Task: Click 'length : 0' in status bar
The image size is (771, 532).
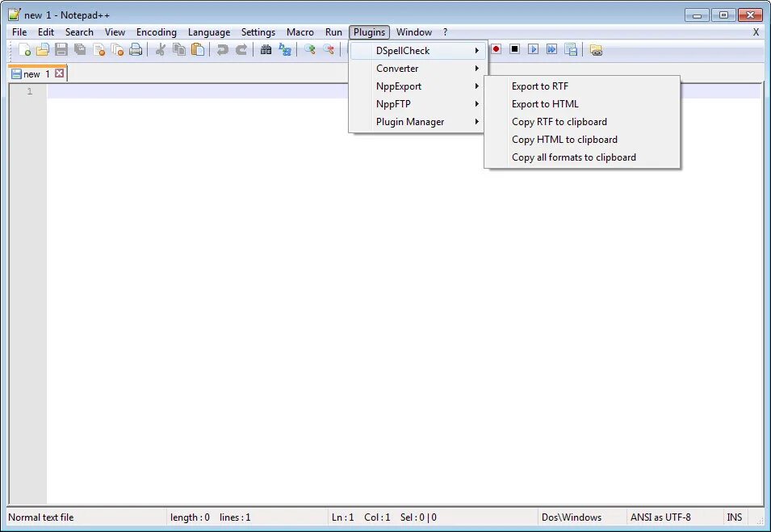Action: tap(190, 517)
